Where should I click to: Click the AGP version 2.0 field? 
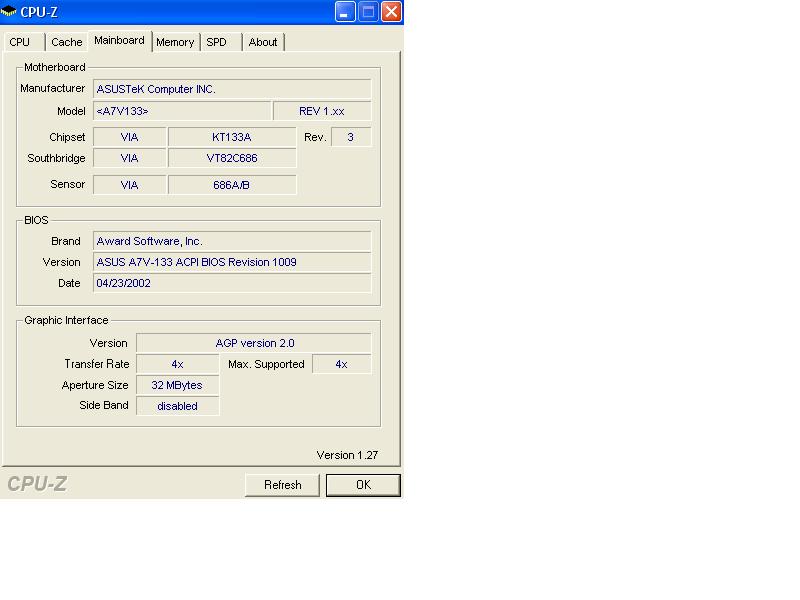click(254, 343)
